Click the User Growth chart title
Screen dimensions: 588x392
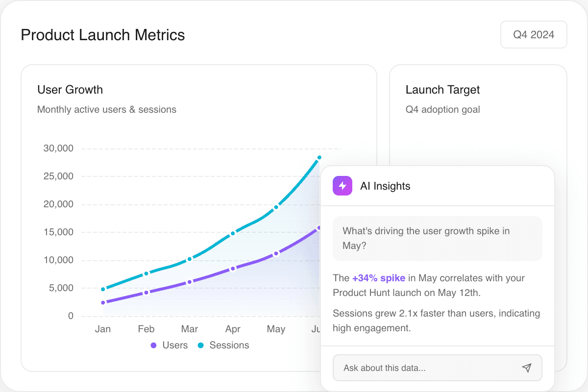pyautogui.click(x=70, y=90)
